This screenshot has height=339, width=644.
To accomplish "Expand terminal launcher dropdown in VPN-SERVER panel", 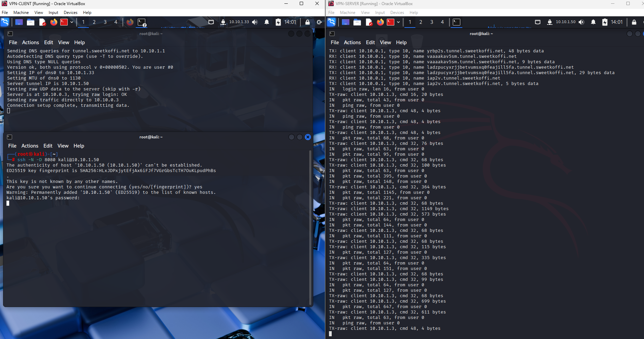I will (x=398, y=22).
